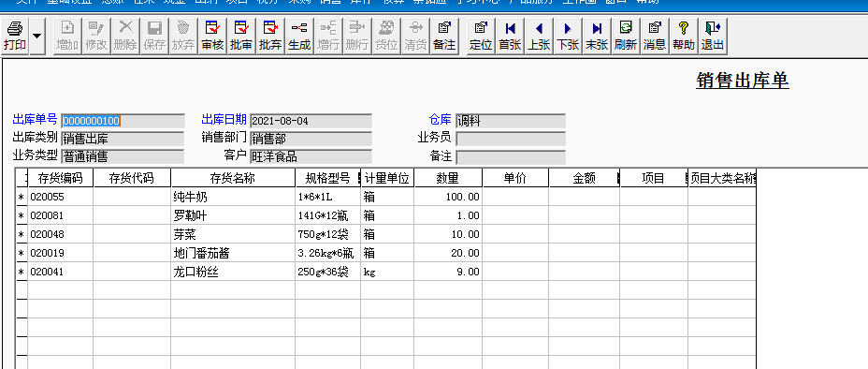Open the print dropdown arrow
The width and height of the screenshot is (868, 369).
point(37,36)
